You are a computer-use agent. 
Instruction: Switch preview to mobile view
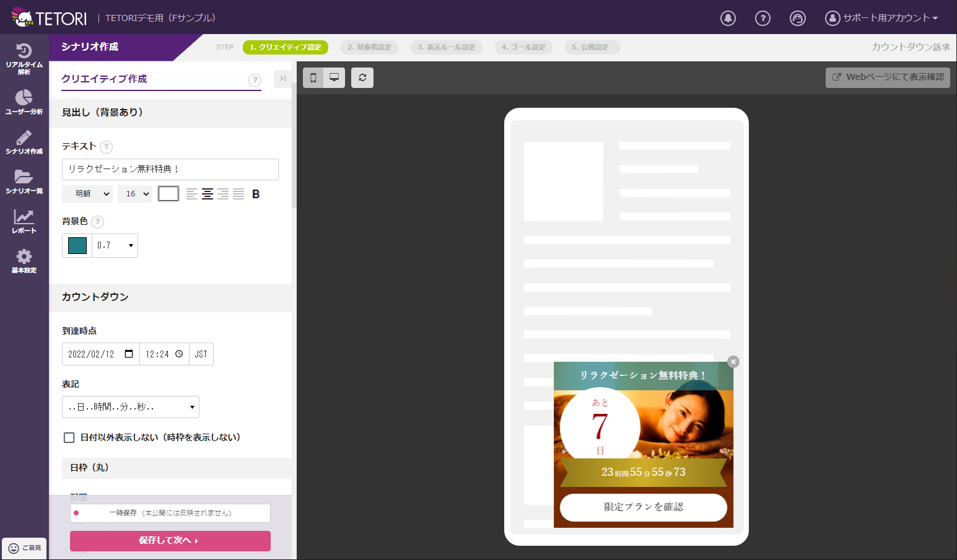coord(313,77)
